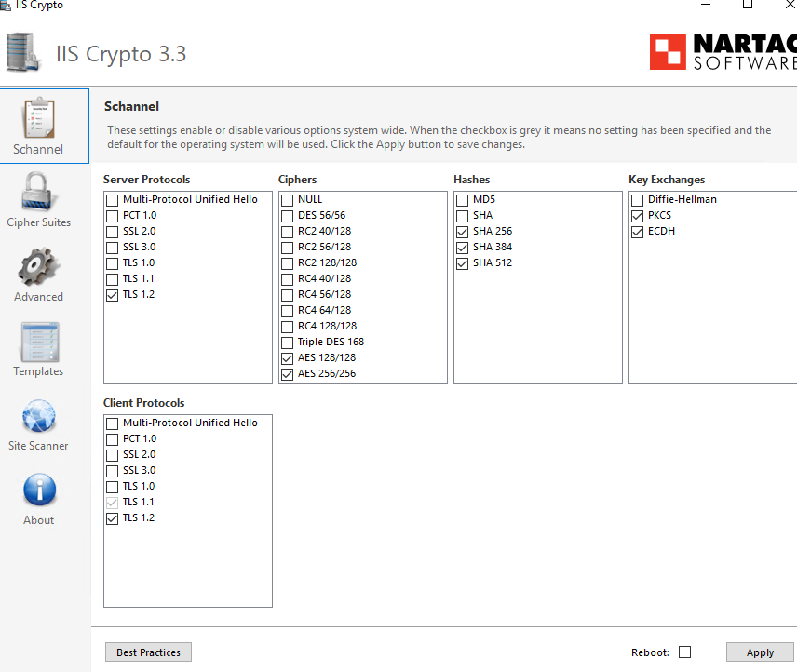The height and width of the screenshot is (672, 797).
Task: Toggle the MD5 hash checkbox
Action: [462, 200]
